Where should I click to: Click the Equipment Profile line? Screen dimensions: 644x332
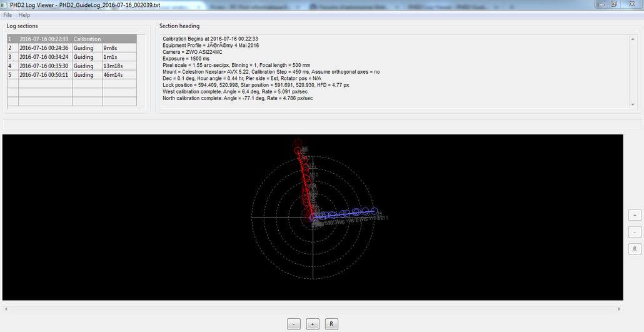click(211, 46)
